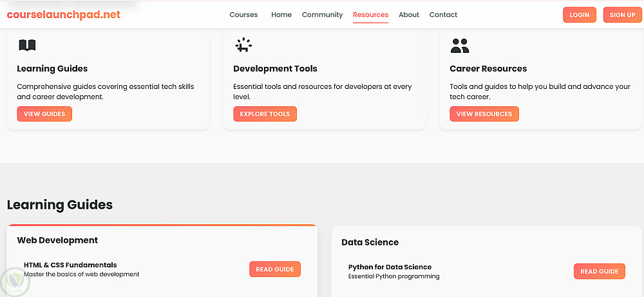Click the View Guides button
The image size is (644, 297).
pyautogui.click(x=44, y=114)
